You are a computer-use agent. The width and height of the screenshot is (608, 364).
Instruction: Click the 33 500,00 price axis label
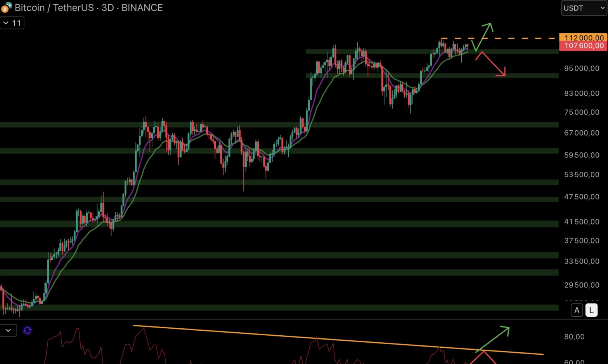(581, 261)
